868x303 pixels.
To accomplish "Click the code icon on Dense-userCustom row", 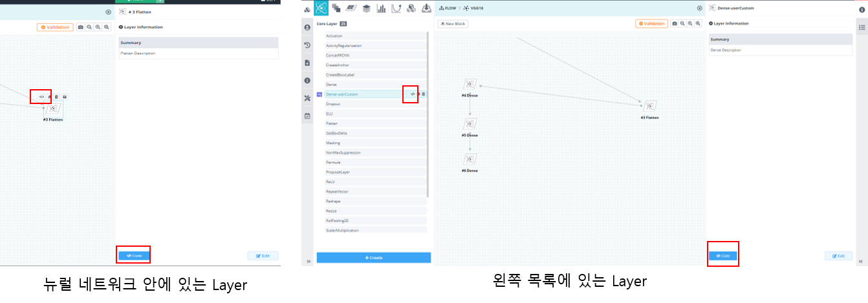I will pyautogui.click(x=413, y=94).
